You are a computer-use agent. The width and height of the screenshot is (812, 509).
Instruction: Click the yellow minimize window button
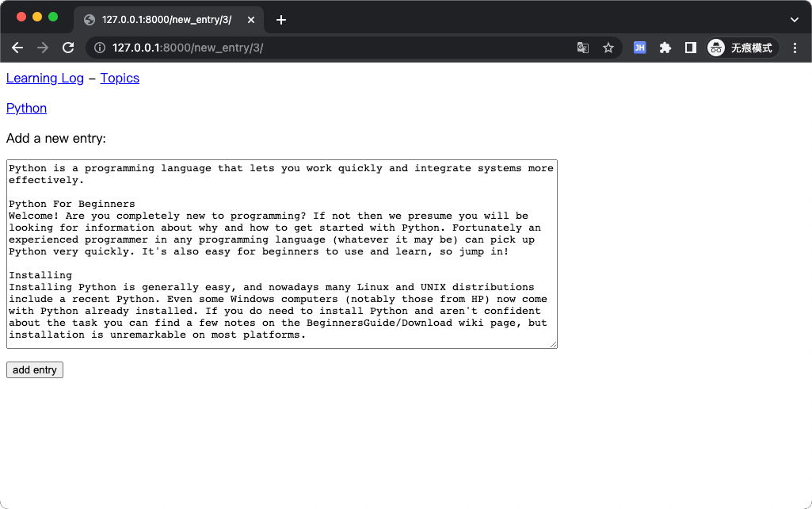(37, 17)
